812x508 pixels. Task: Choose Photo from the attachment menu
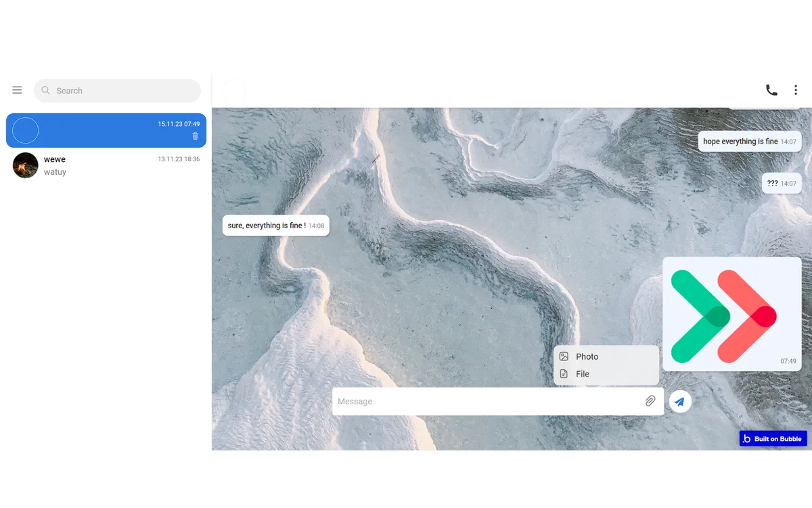point(606,356)
